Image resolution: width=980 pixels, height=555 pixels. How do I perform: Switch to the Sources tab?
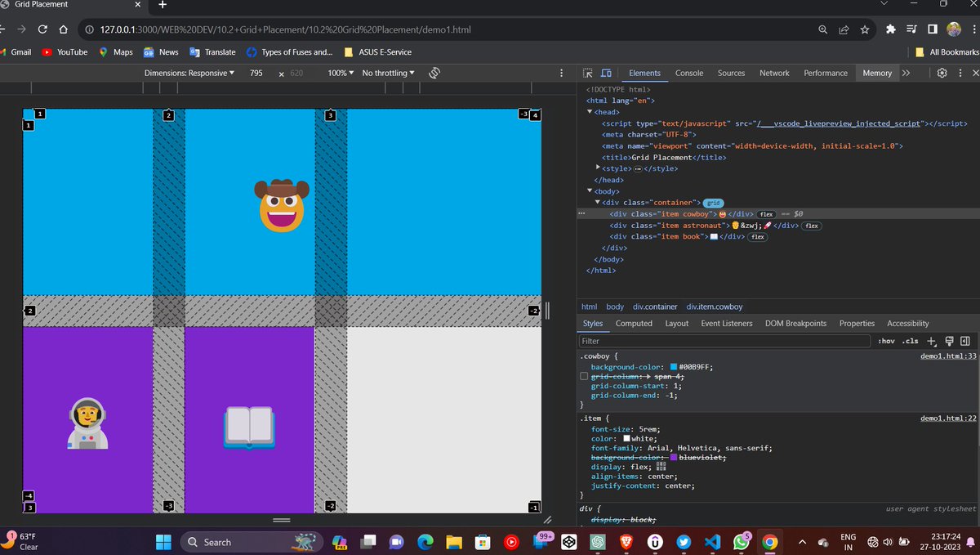pos(731,73)
